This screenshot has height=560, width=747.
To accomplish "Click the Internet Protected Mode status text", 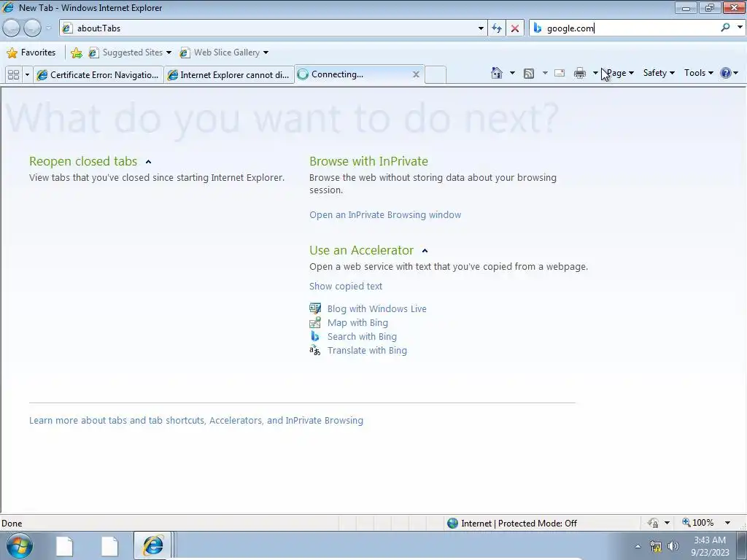I will [519, 524].
